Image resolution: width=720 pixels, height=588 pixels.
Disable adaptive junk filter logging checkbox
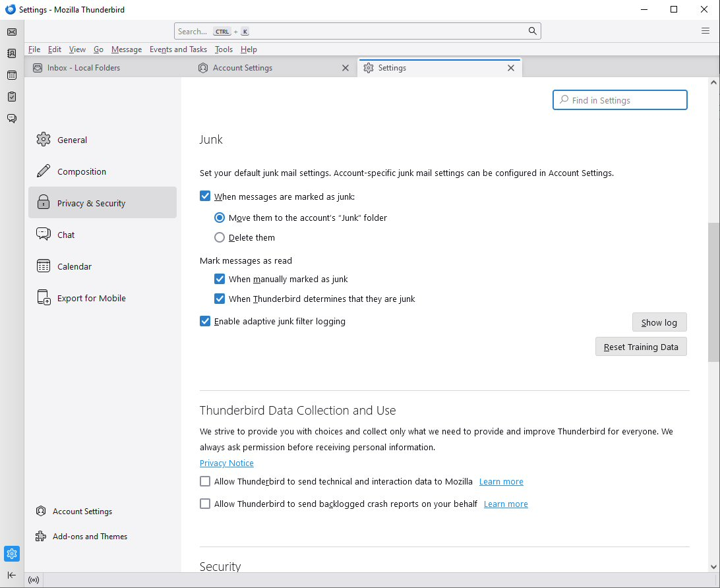205,321
